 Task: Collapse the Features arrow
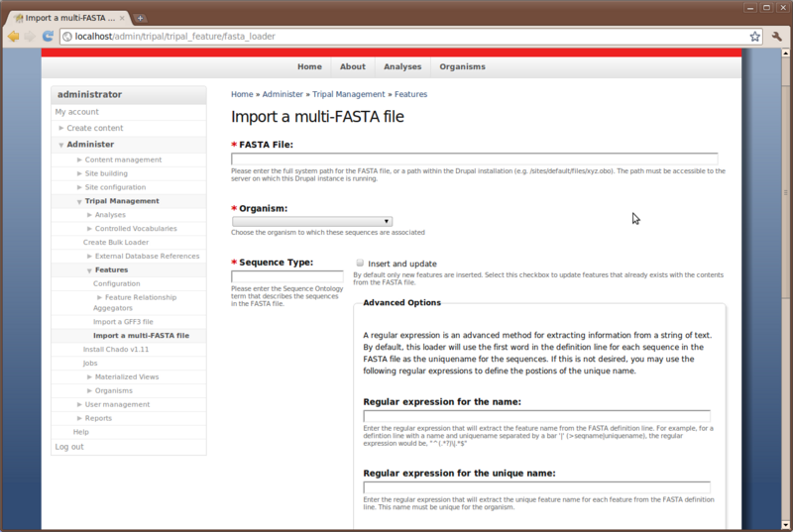pos(89,270)
